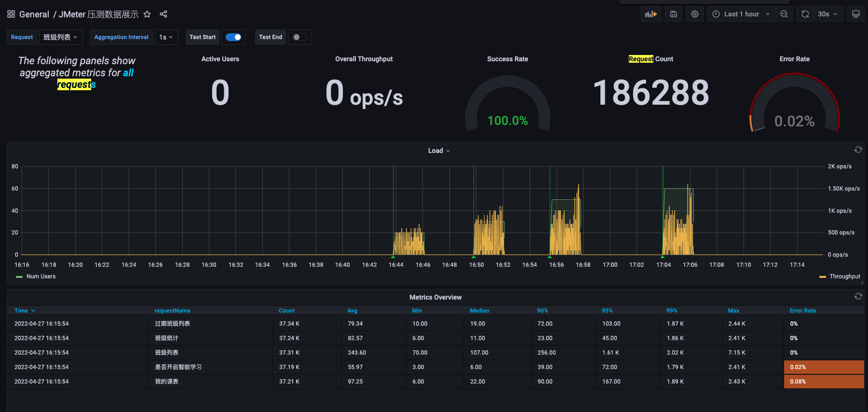Image resolution: width=868 pixels, height=412 pixels.
Task: Click the 0.02% error rate table cell
Action: [x=824, y=367]
